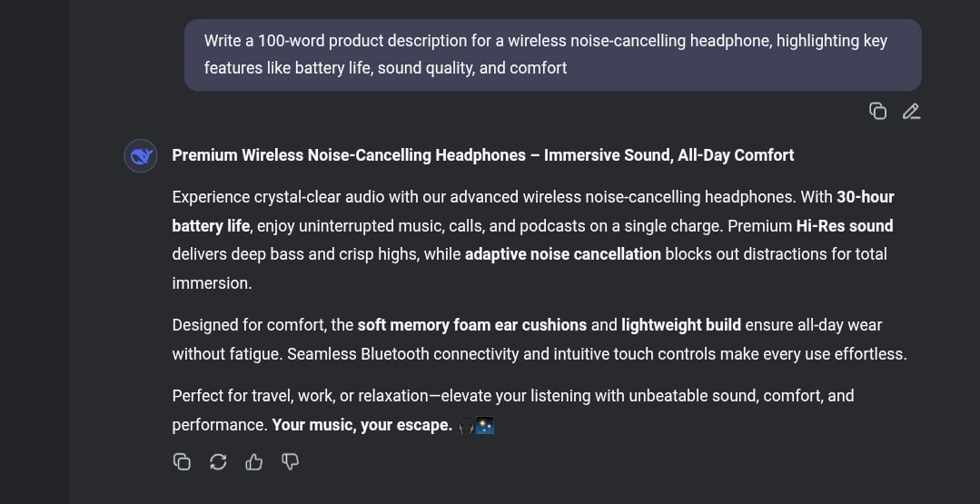Click the bold '30-hour' text
The height and width of the screenshot is (504, 980).
[865, 197]
